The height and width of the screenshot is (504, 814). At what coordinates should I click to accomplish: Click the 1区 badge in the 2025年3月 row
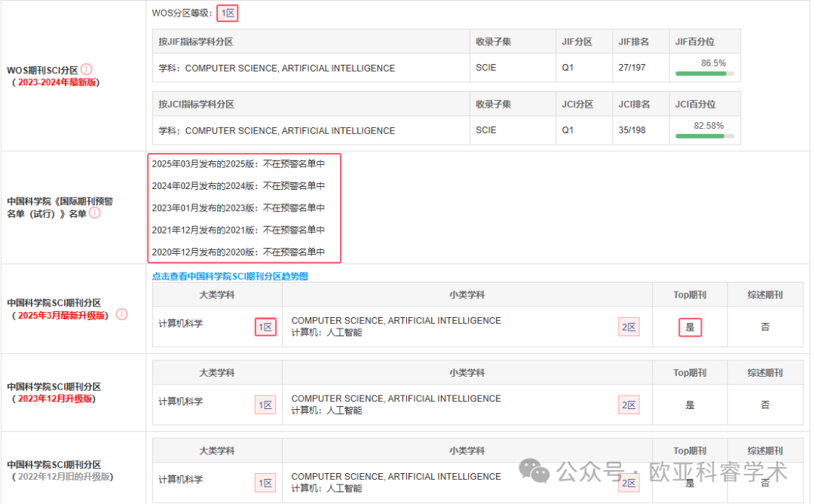[x=265, y=327]
